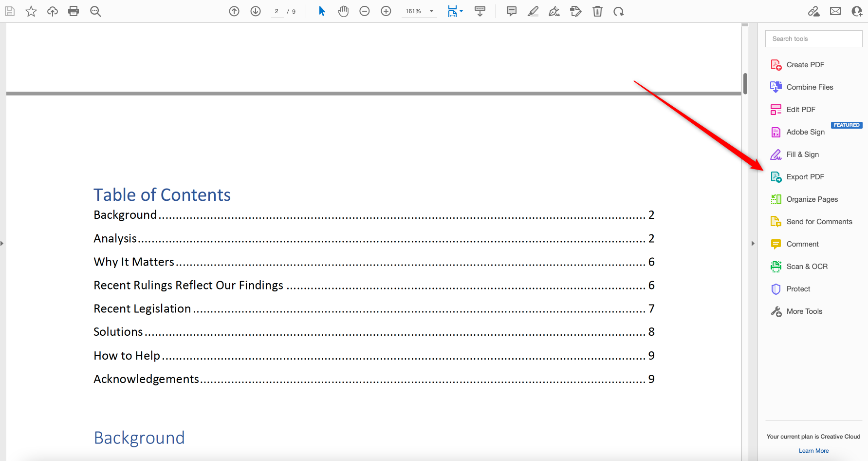The image size is (868, 461).
Task: Select the Highlight text tool
Action: point(533,11)
